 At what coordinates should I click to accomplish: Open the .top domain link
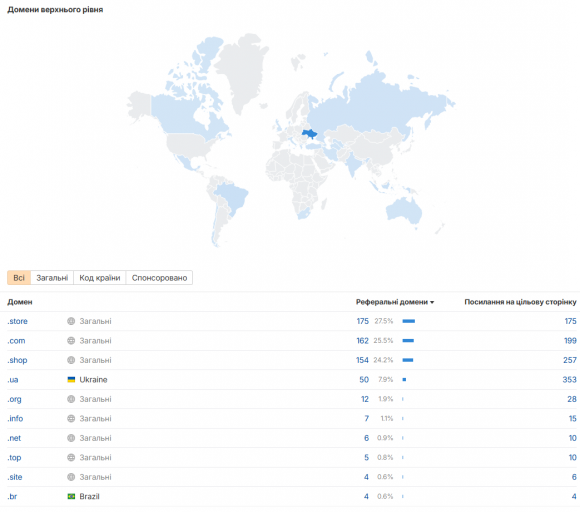[x=14, y=458]
